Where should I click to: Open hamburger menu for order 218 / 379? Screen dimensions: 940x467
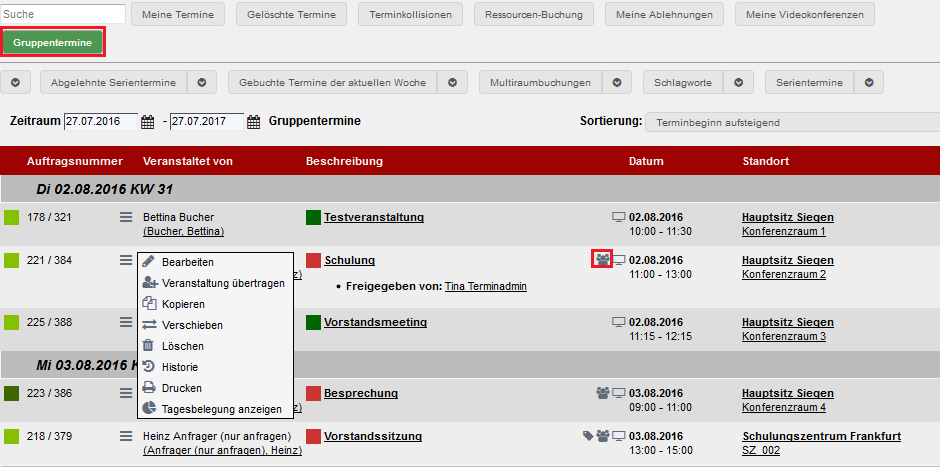pos(125,436)
